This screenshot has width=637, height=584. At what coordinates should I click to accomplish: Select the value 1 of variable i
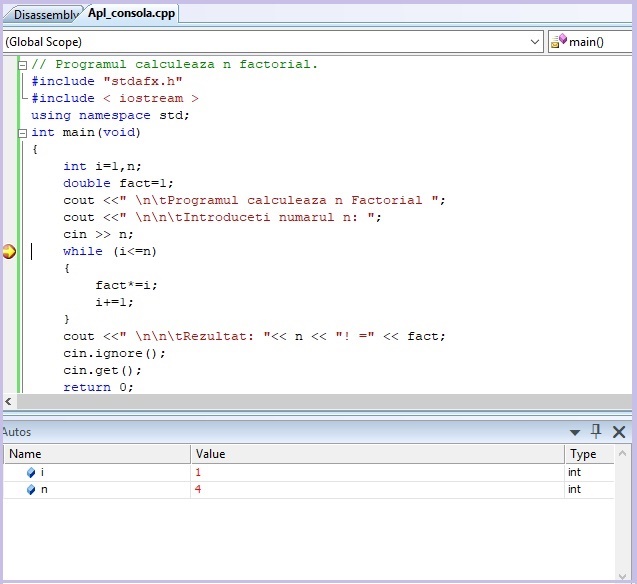[x=199, y=472]
